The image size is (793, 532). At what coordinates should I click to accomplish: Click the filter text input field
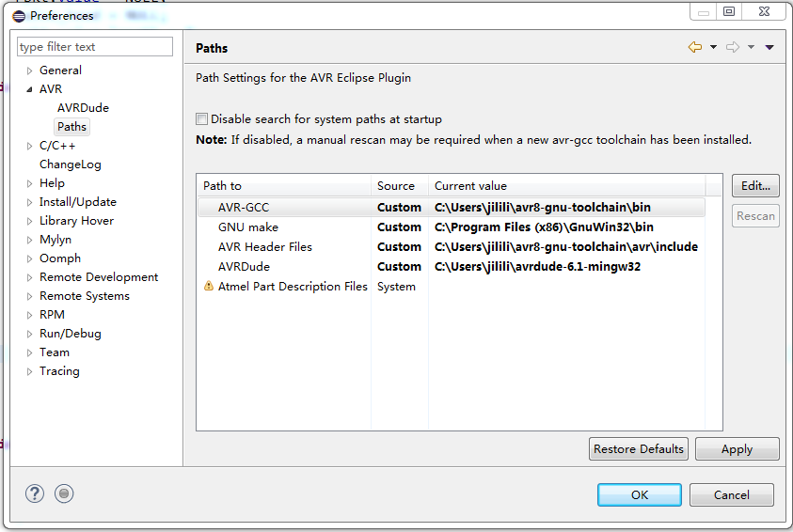click(95, 47)
